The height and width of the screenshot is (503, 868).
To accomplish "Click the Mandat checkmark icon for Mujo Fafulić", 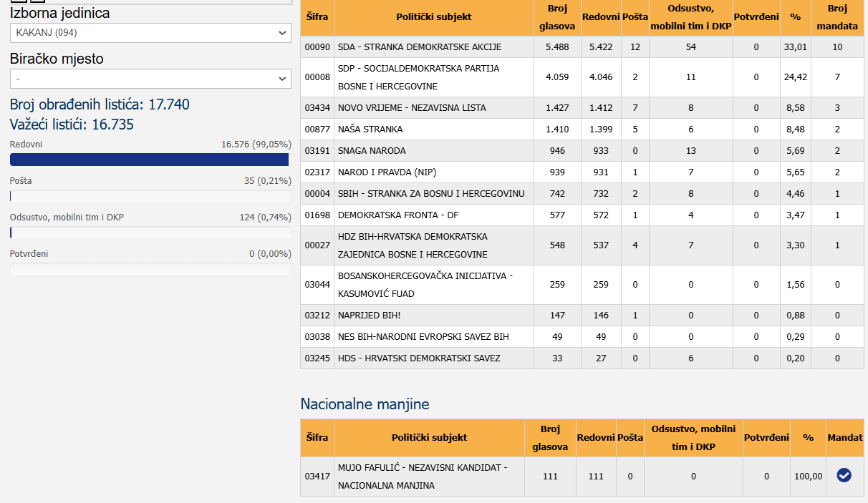I will click(x=844, y=476).
